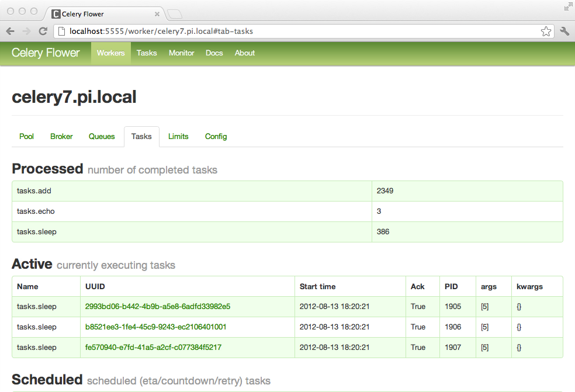Reload the page with the refresh icon
The height and width of the screenshot is (392, 575).
43,31
